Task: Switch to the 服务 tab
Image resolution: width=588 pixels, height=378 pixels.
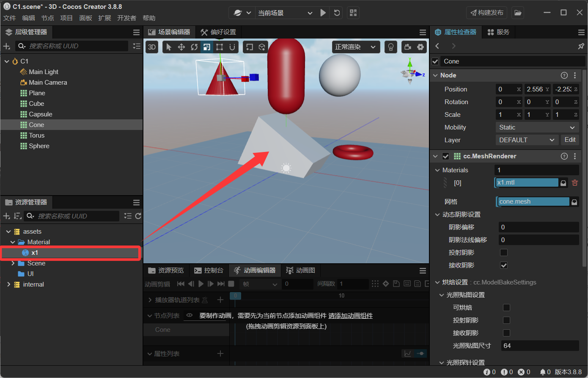Action: (x=498, y=32)
